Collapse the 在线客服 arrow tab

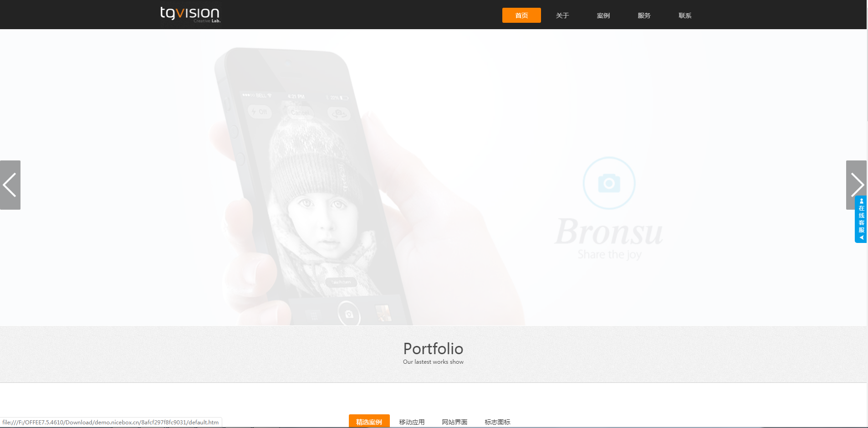pos(861,237)
